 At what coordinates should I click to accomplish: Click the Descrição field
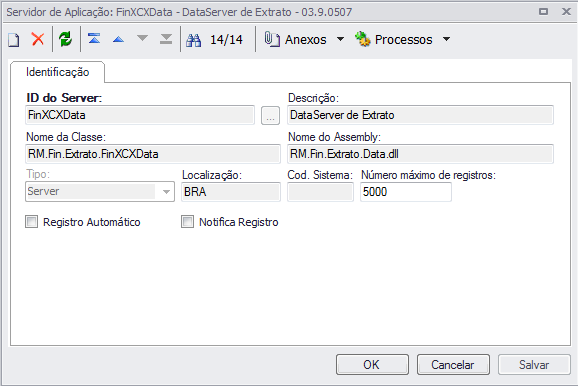pos(420,115)
